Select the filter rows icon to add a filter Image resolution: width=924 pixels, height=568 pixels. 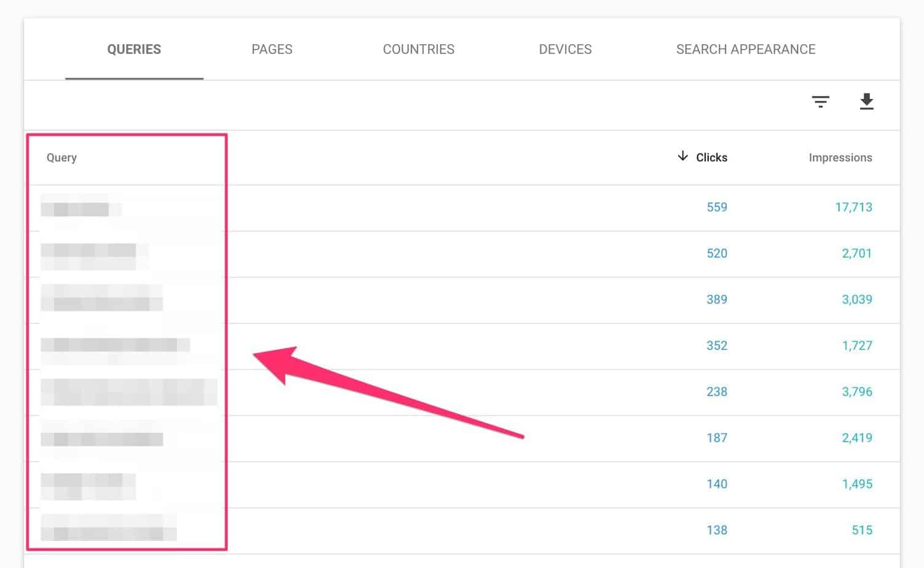821,101
